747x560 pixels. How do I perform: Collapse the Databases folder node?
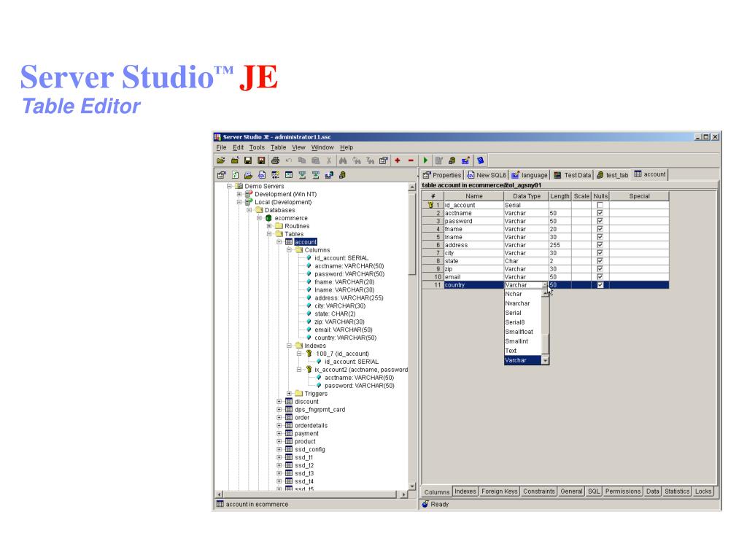(x=249, y=210)
